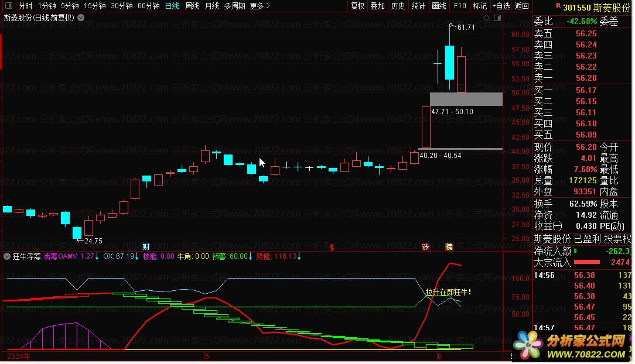Select the 1分钟 period tab
This screenshot has width=635, height=364.
coord(47,6)
